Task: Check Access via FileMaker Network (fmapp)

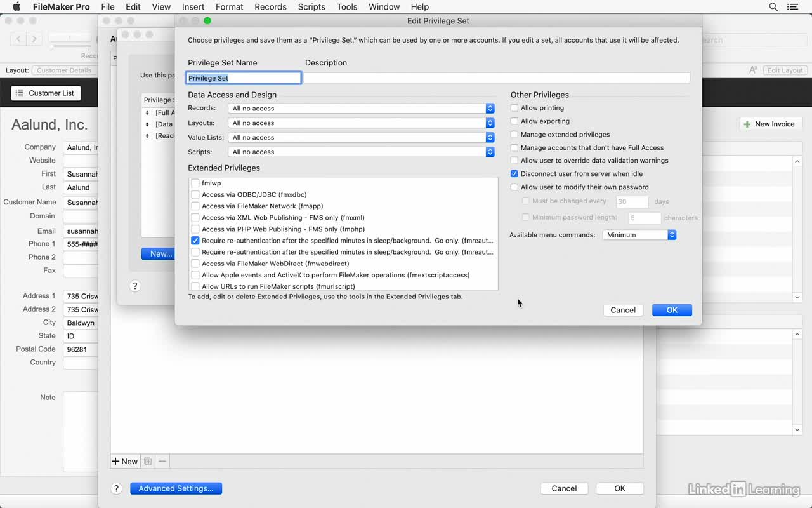Action: click(x=195, y=206)
